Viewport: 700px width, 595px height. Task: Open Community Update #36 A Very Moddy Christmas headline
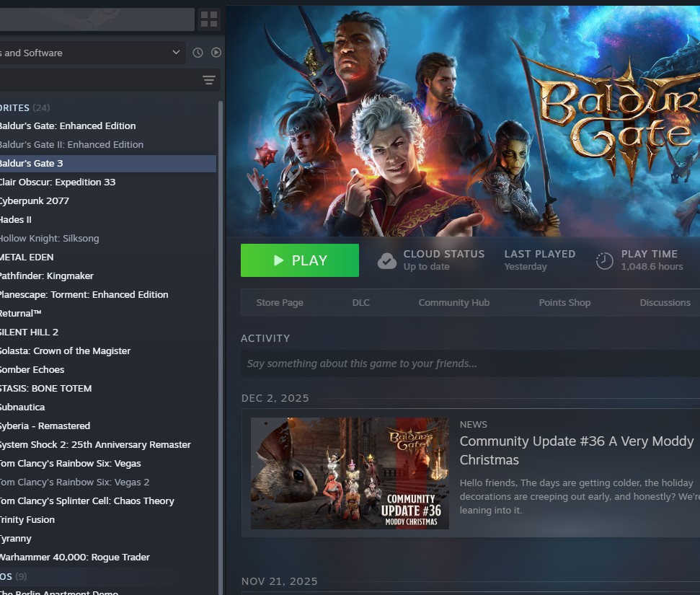[x=577, y=450]
